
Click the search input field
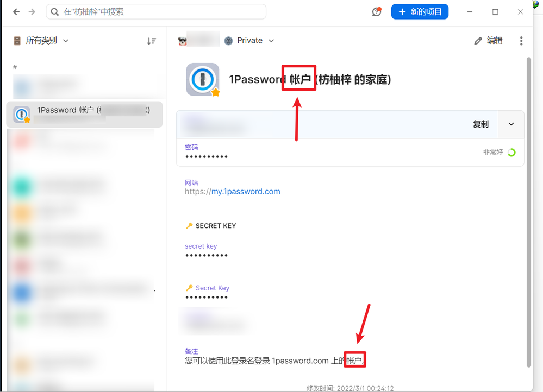tap(157, 12)
